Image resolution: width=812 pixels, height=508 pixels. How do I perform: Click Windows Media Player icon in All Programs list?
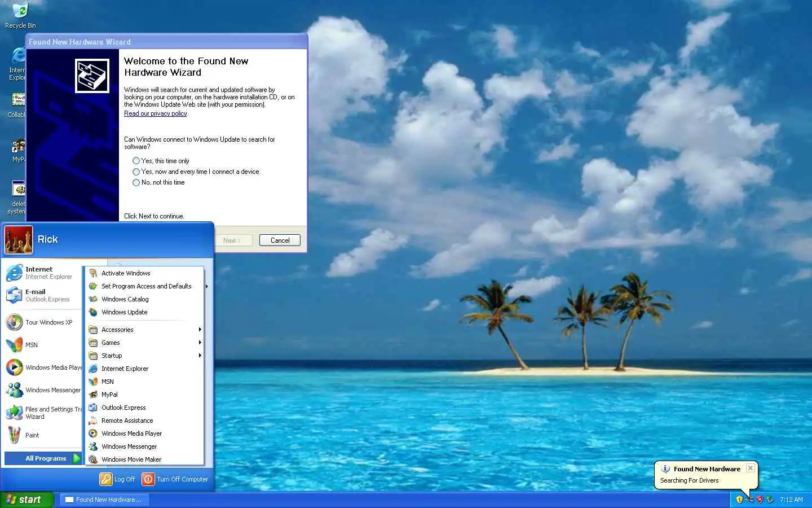coord(93,433)
